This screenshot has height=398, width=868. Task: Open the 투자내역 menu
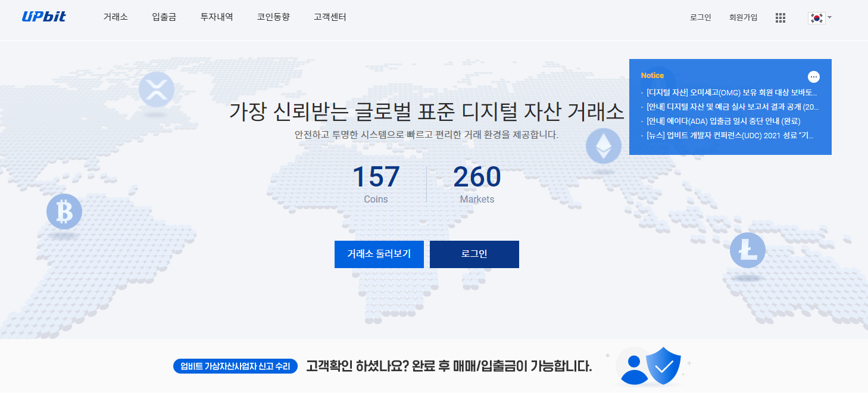[217, 17]
